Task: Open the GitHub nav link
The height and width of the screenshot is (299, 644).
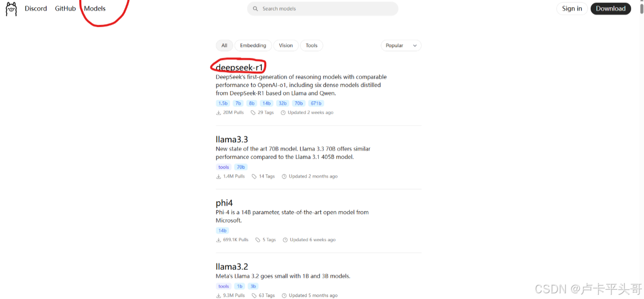Action: click(x=65, y=9)
